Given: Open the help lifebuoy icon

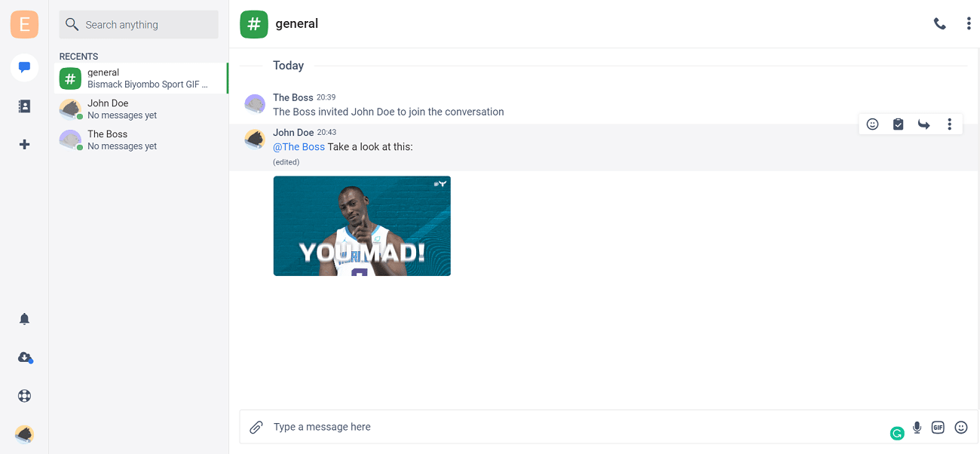Looking at the screenshot, I should [24, 396].
